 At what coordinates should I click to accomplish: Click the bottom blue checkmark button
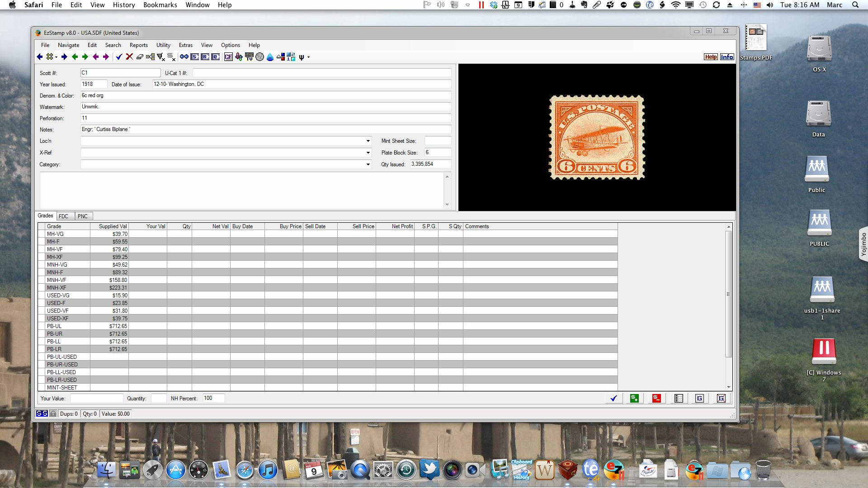point(613,398)
